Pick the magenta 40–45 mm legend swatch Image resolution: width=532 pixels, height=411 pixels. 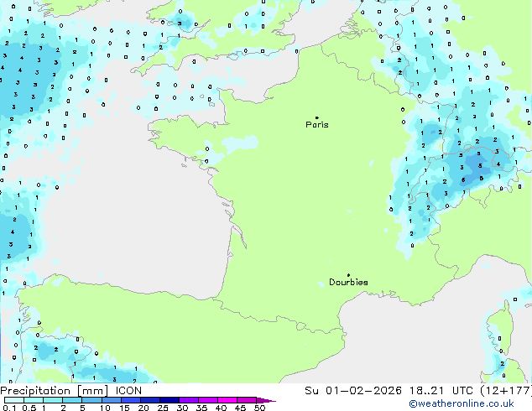227,400
